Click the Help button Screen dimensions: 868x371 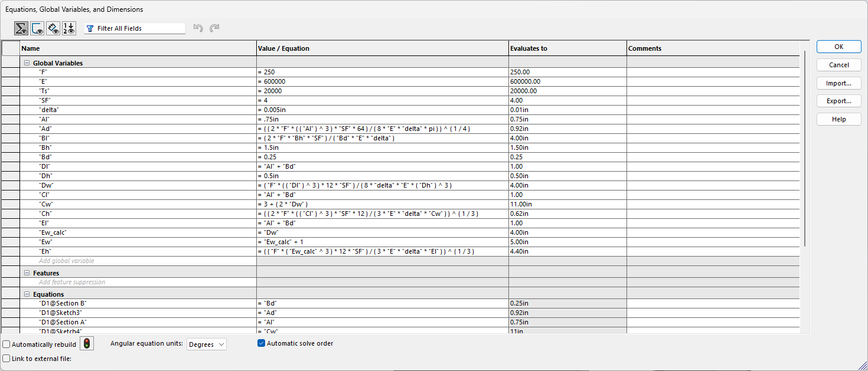click(x=838, y=119)
